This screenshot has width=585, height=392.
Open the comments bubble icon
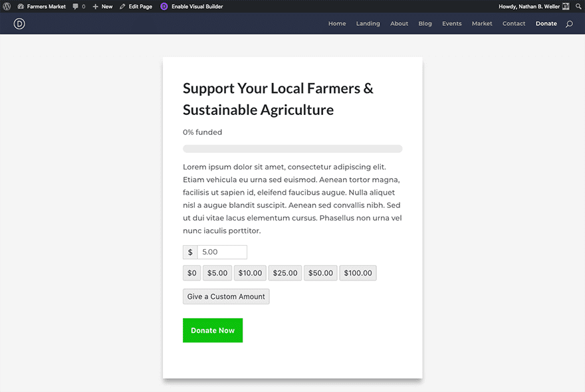coord(76,7)
